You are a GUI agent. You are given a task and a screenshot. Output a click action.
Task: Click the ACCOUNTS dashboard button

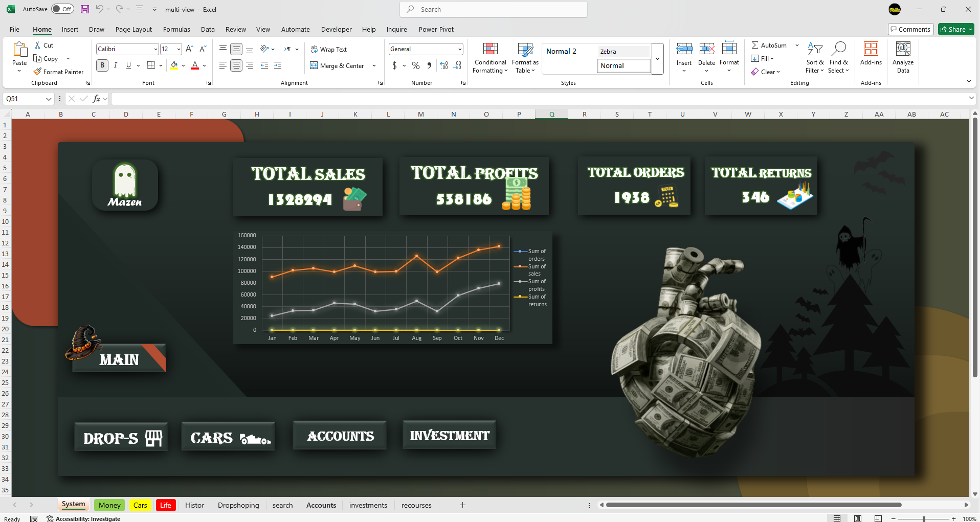click(x=340, y=436)
